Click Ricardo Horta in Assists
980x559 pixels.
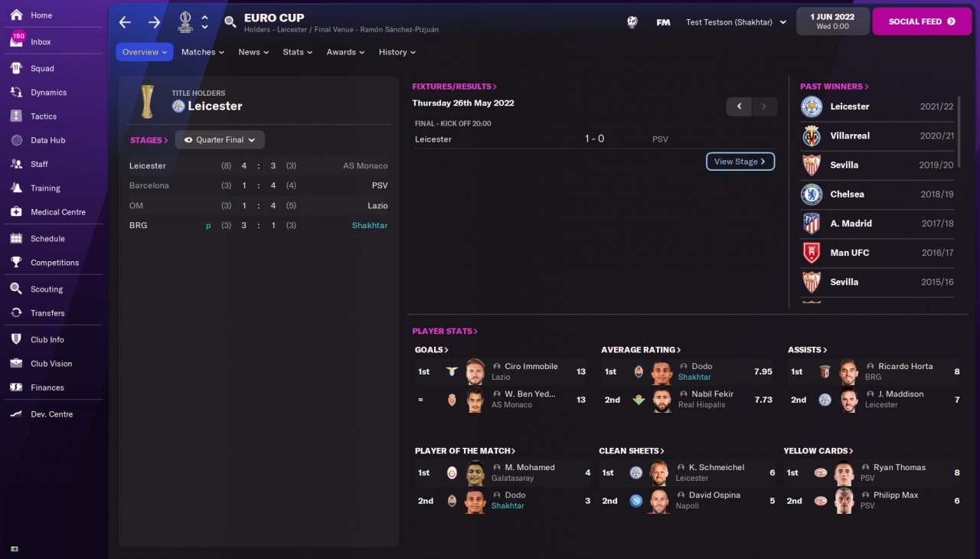tap(906, 366)
